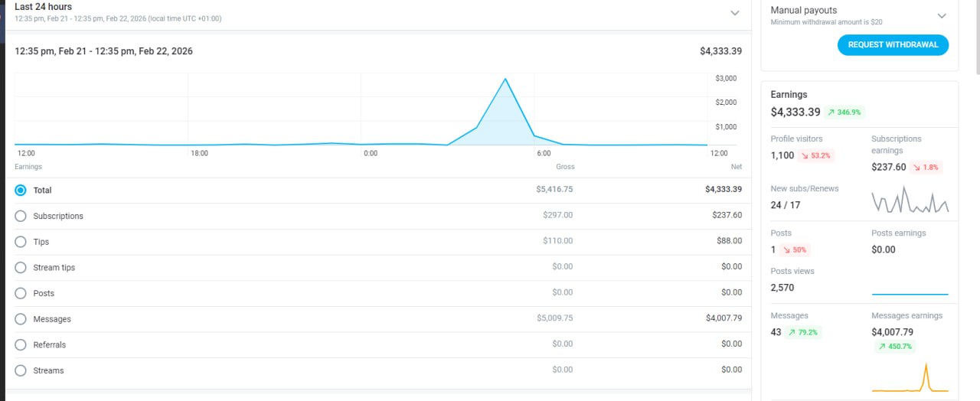Click the Minimum withdrawal amount note
The width and height of the screenshot is (980, 401).
[x=826, y=22]
